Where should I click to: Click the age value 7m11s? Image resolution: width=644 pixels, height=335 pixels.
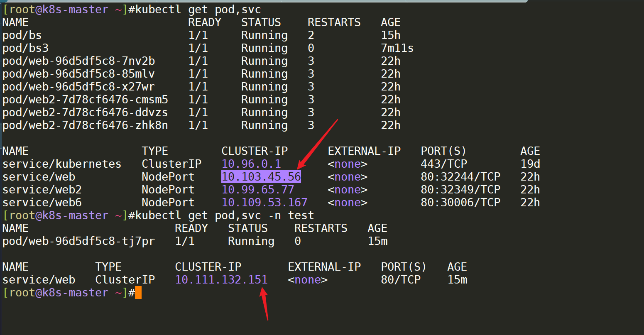point(397,48)
